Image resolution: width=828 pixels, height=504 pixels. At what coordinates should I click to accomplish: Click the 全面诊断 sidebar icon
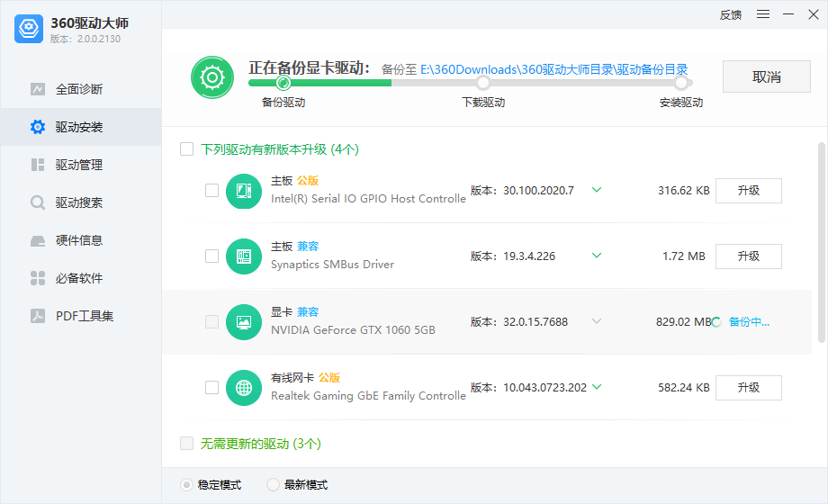coord(38,89)
